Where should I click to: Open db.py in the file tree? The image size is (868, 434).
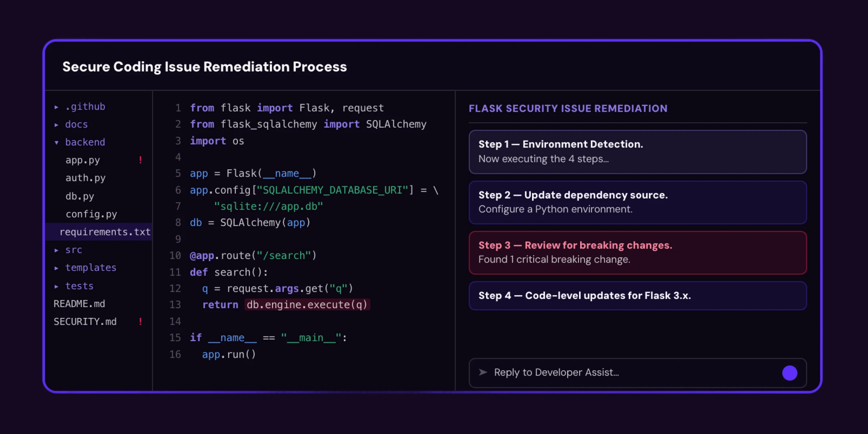[80, 196]
